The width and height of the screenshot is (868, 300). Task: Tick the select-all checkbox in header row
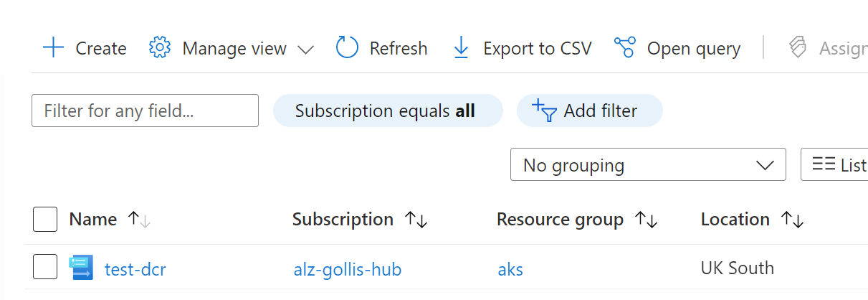pyautogui.click(x=45, y=220)
